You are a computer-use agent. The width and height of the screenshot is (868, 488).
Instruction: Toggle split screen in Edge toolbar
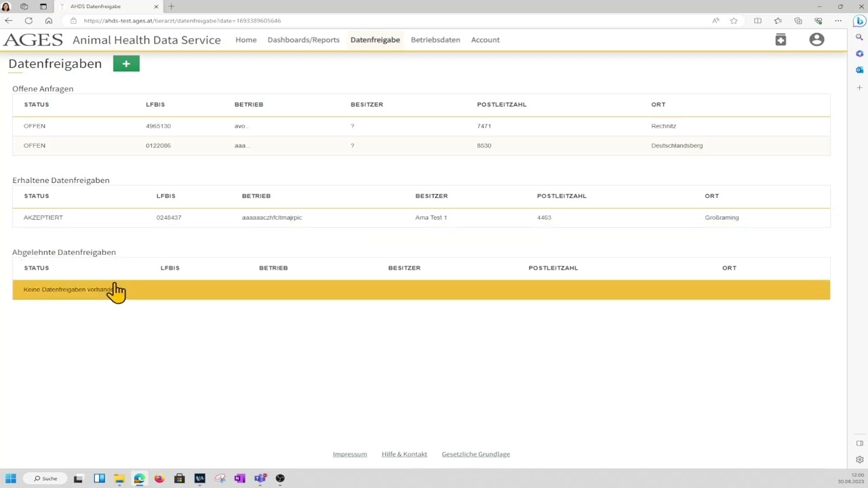tap(757, 21)
